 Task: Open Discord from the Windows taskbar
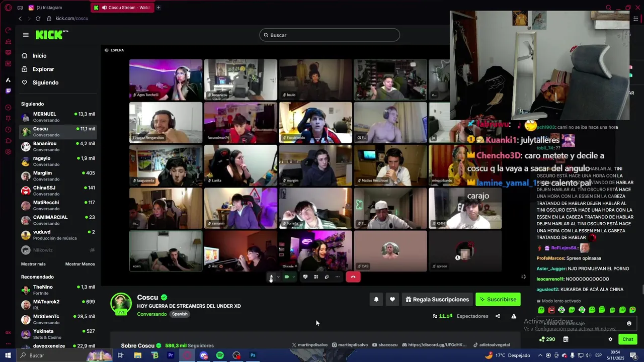click(204, 355)
